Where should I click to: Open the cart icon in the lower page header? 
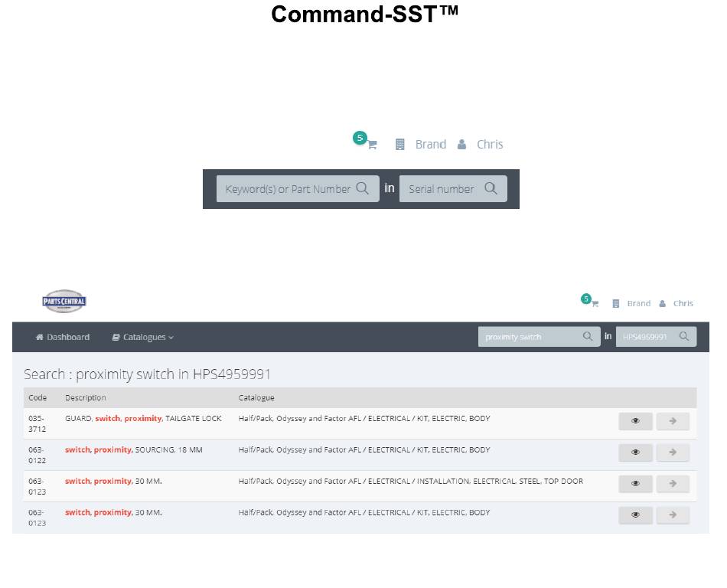(x=595, y=304)
